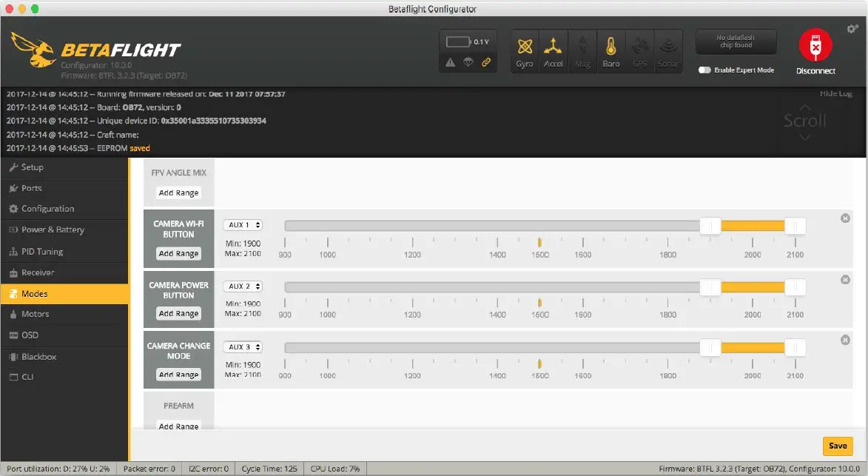Click the yellow Save button
This screenshot has height=476, width=868.
point(838,446)
